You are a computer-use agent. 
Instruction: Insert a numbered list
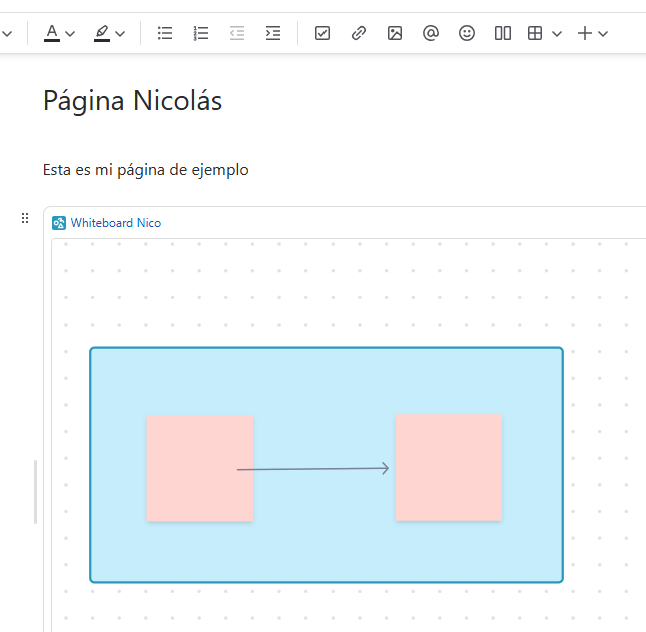pyautogui.click(x=201, y=33)
